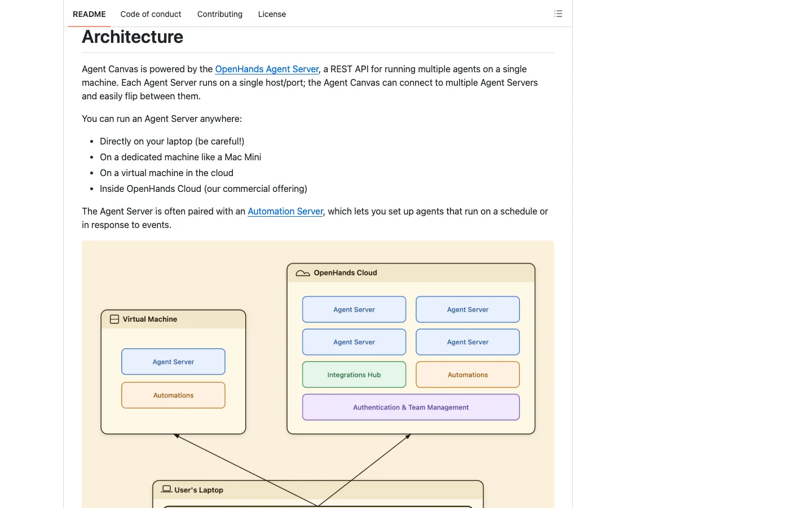Follow the OpenHands Agent Server link
Screen dimensions: 812x508
pyautogui.click(x=267, y=69)
